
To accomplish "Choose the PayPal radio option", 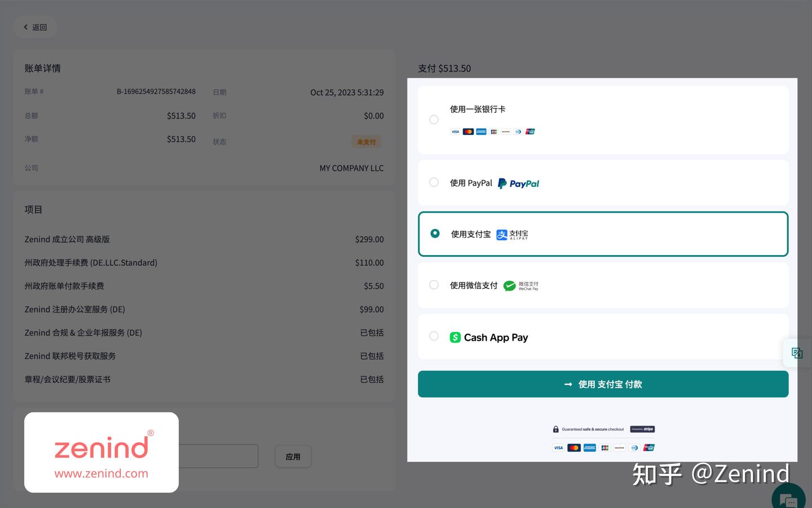I will coord(434,182).
